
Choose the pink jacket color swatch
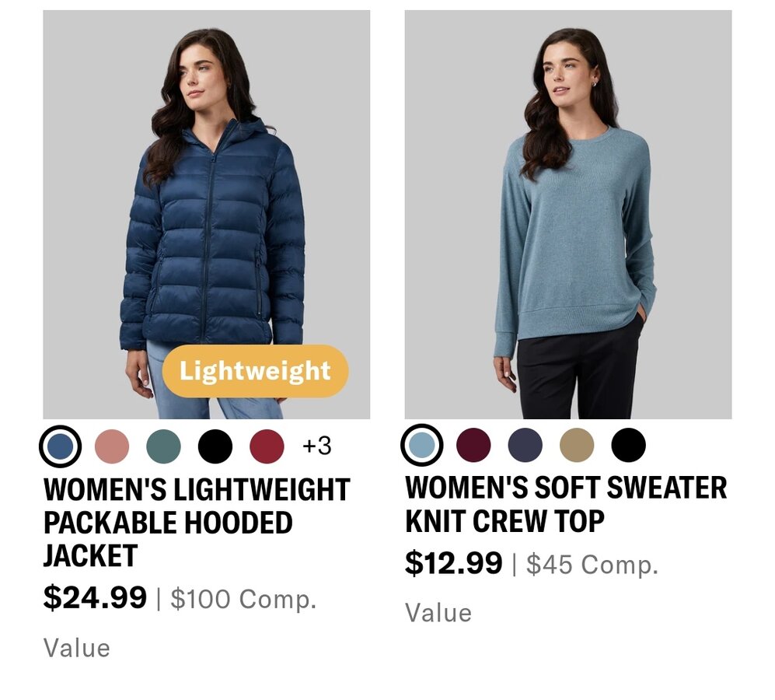click(x=112, y=446)
